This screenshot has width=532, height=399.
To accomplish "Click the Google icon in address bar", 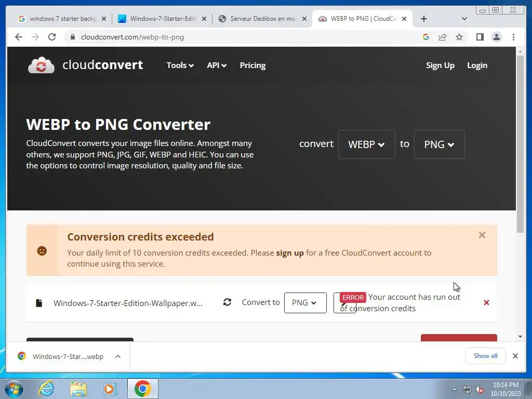I will pyautogui.click(x=426, y=37).
